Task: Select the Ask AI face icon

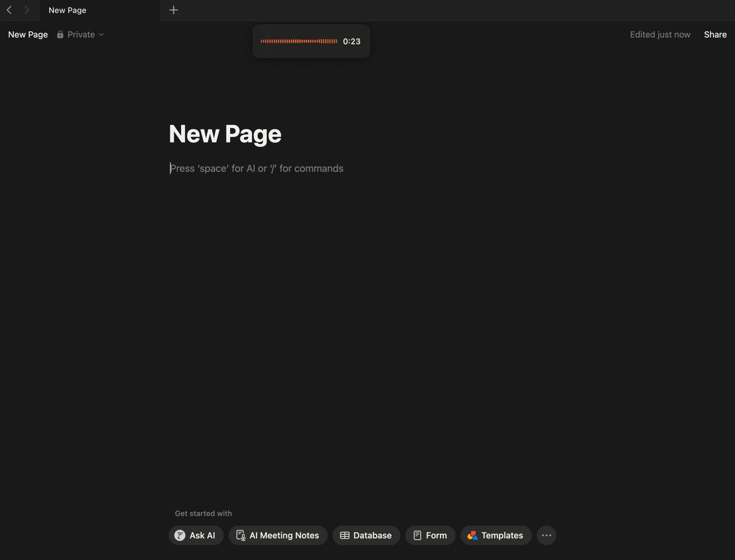Action: click(x=180, y=535)
